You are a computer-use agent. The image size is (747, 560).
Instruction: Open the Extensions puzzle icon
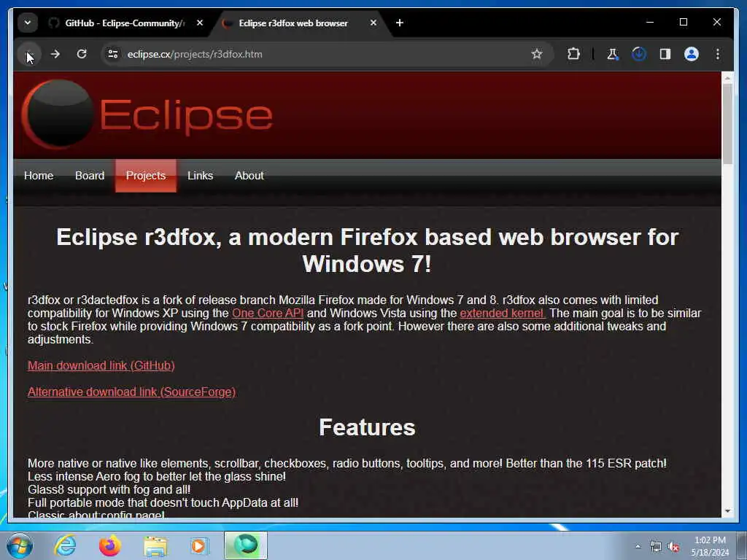point(573,54)
